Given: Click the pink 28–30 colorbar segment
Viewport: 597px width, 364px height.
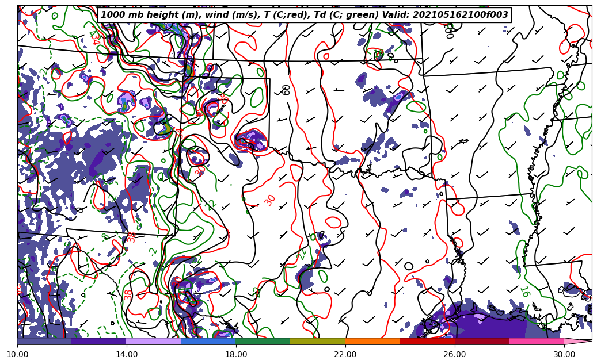Looking at the screenshot, I should (x=537, y=341).
